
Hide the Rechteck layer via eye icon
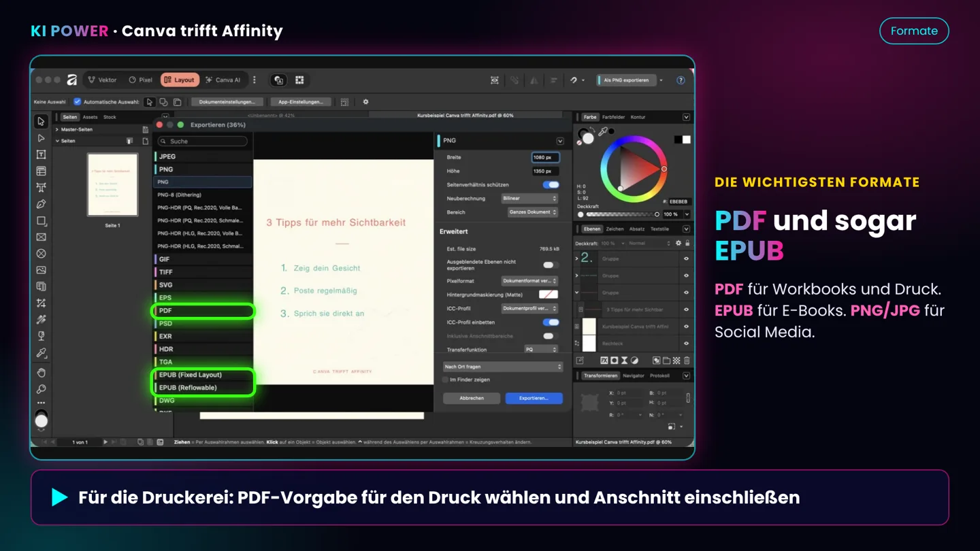686,344
